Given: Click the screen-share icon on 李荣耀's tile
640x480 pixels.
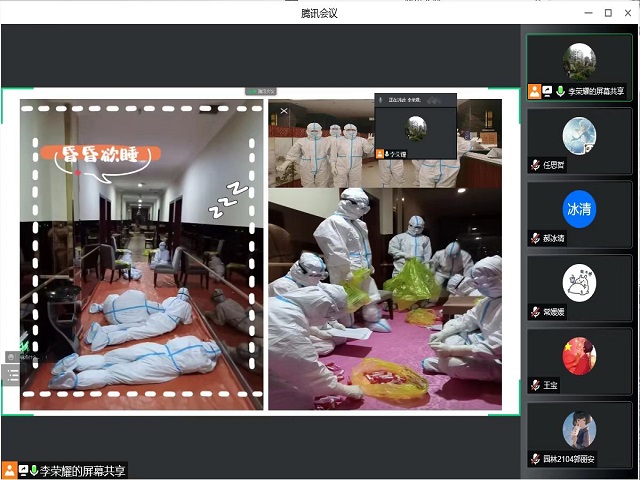Looking at the screenshot, I should point(547,91).
